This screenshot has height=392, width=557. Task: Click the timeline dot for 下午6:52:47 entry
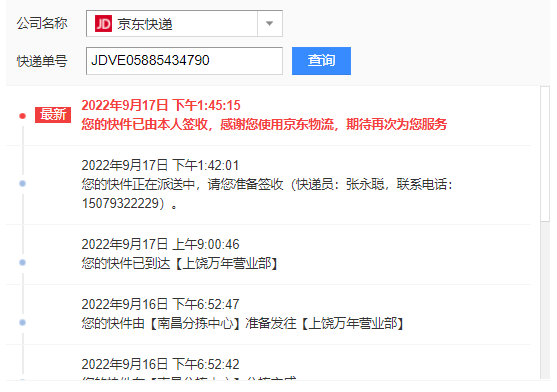click(22, 322)
